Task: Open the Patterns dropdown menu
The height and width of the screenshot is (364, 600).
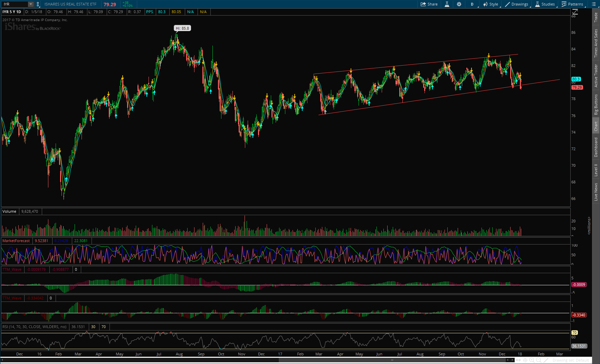Action: click(x=573, y=4)
